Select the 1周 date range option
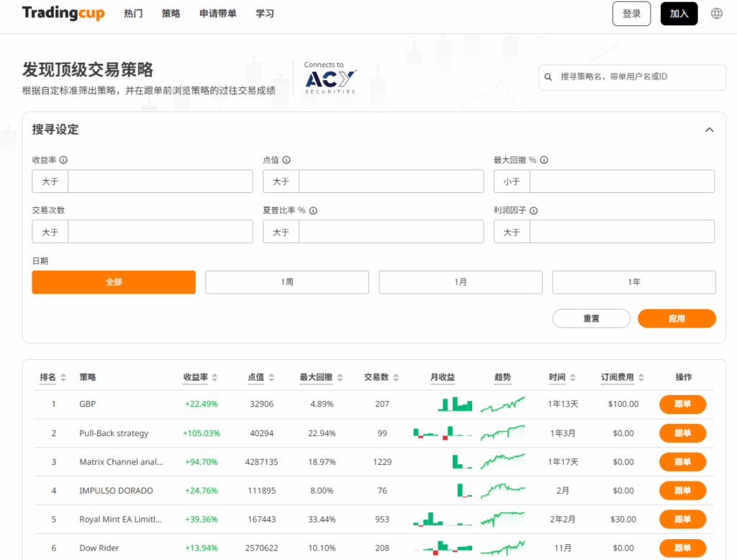737x560 pixels. pos(287,282)
